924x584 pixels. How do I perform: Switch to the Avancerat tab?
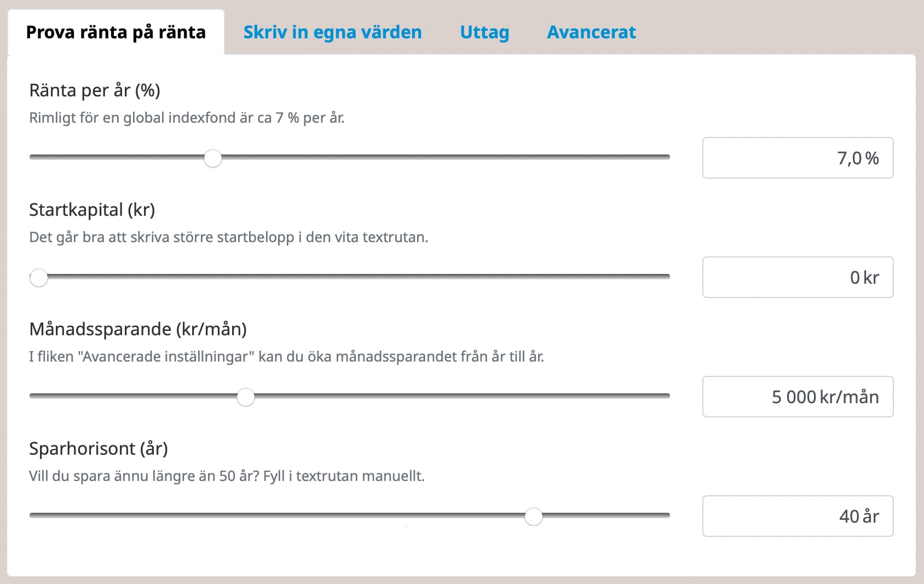[x=591, y=32]
